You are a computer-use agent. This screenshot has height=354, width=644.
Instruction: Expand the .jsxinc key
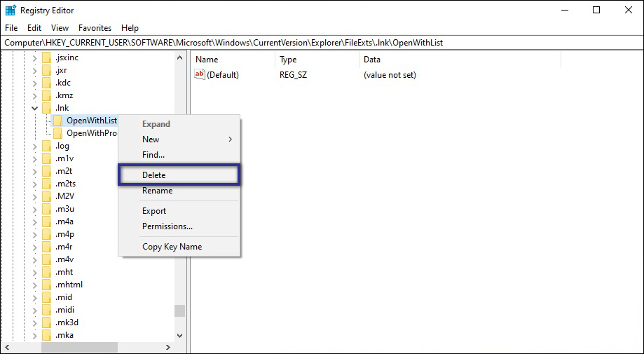[35, 57]
